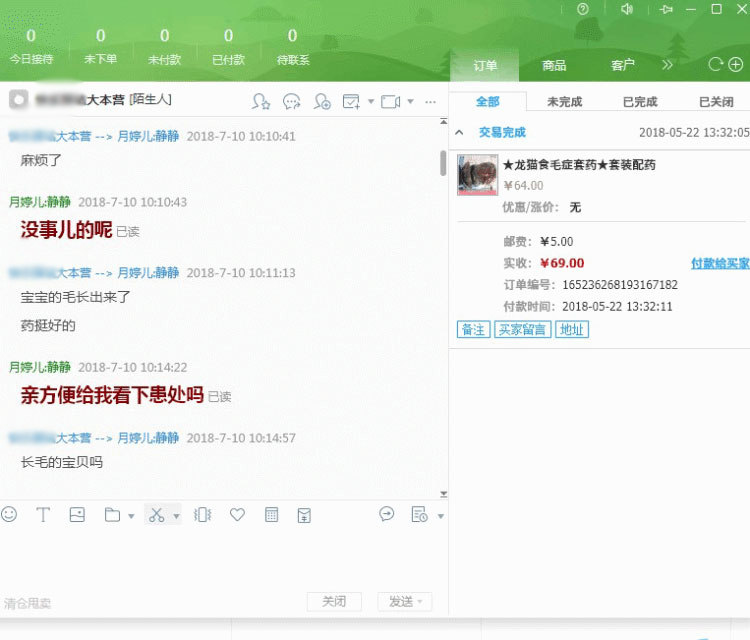Click the message 亲方便给我看下患处吗
The height and width of the screenshot is (640, 750).
click(112, 395)
